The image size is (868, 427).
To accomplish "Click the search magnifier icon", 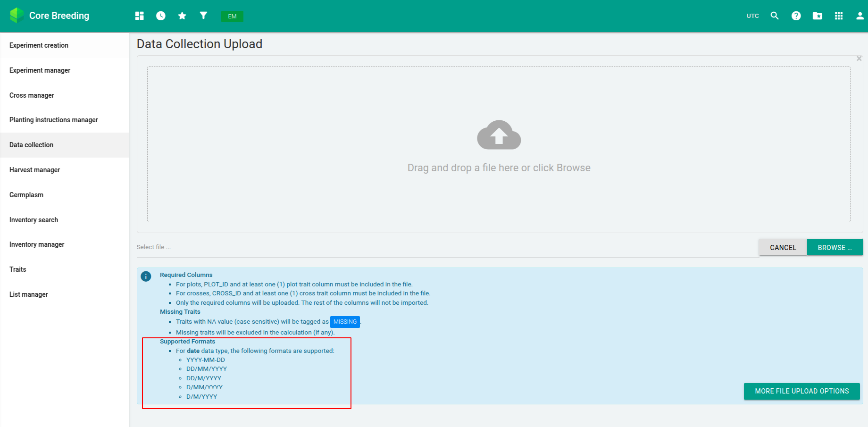I will [x=775, y=16].
